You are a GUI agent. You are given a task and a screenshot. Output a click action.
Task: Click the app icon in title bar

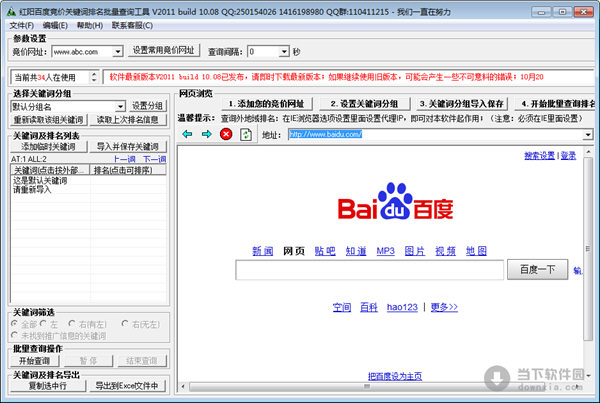click(x=11, y=12)
